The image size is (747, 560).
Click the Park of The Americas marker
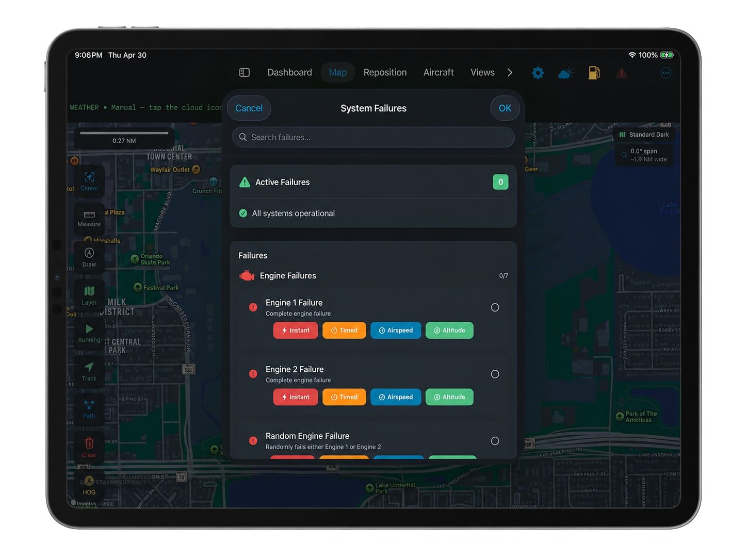pyautogui.click(x=620, y=417)
